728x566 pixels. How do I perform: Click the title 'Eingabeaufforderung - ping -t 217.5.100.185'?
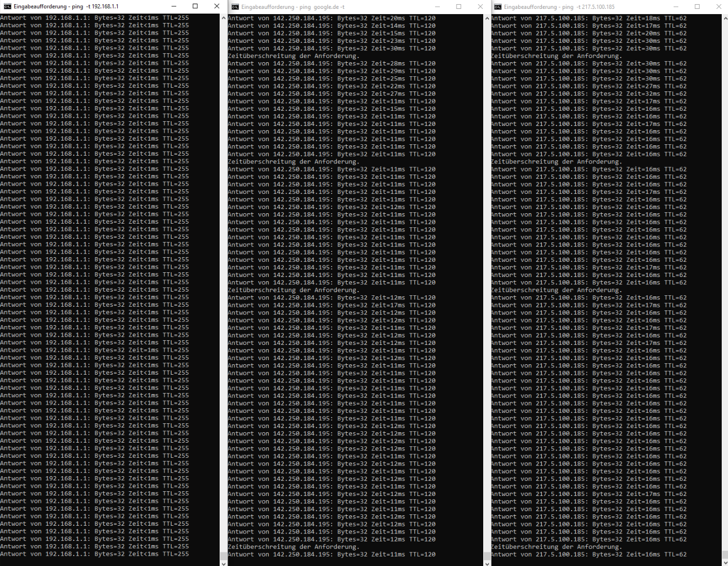coord(560,7)
